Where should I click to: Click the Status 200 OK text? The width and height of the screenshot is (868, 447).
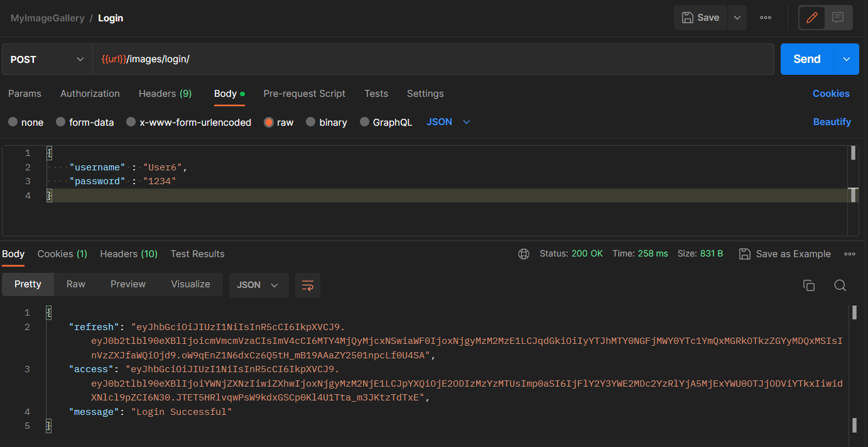click(571, 254)
